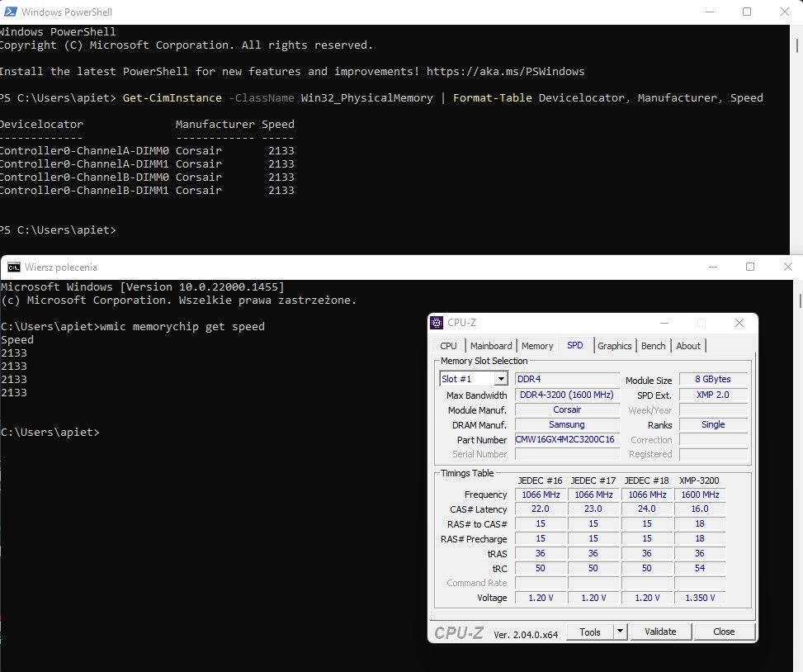
Task: Click the SPD Ext. XMP 2.0 value
Action: (x=713, y=395)
